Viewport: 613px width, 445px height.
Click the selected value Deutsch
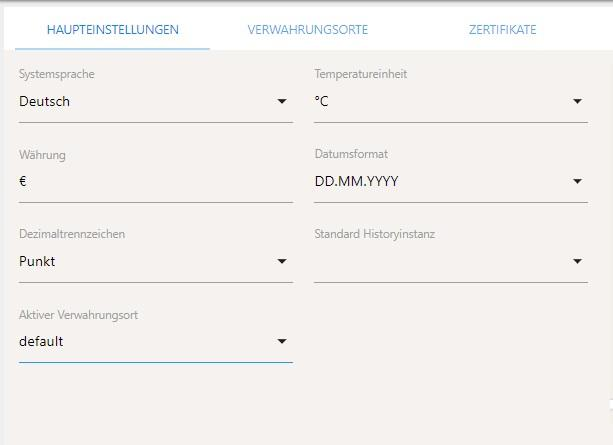point(45,101)
